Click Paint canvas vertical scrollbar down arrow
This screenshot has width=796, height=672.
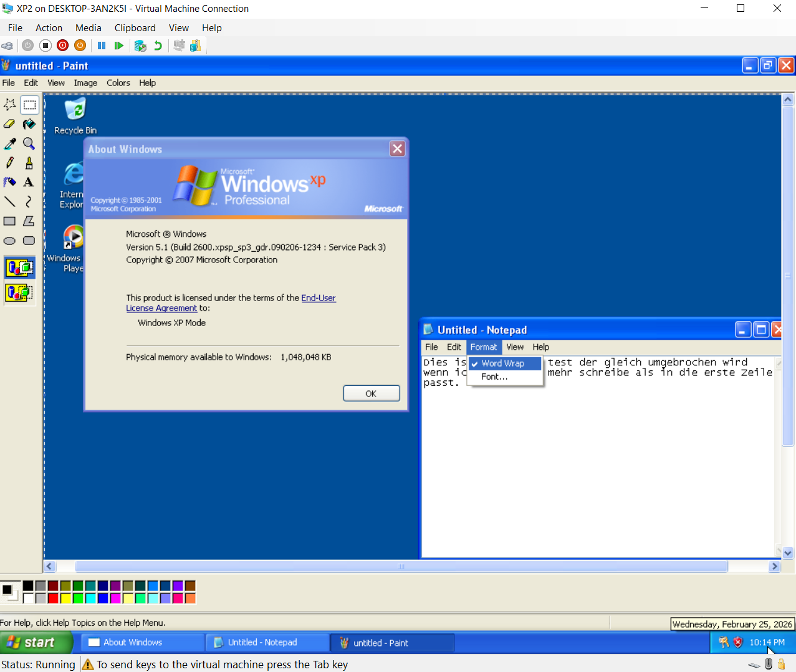(x=788, y=552)
